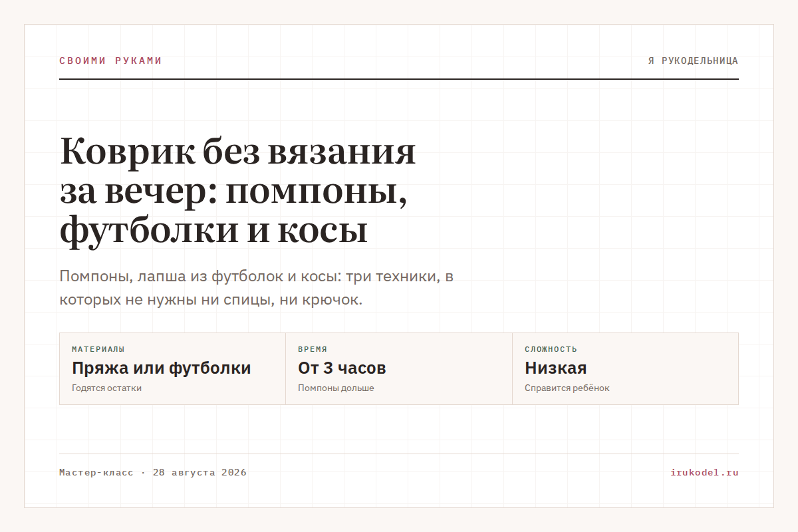Click the "Годятся остатки" note
798x532 pixels.
pos(106,388)
